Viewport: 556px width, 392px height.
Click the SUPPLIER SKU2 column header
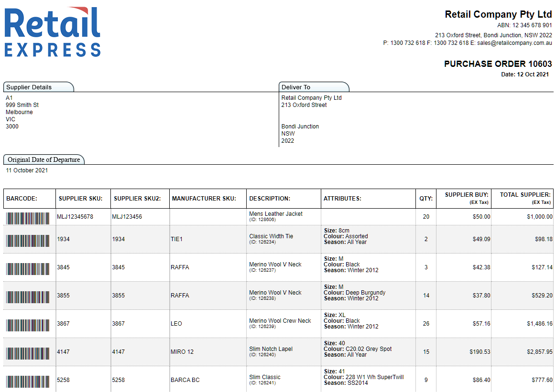coord(140,199)
